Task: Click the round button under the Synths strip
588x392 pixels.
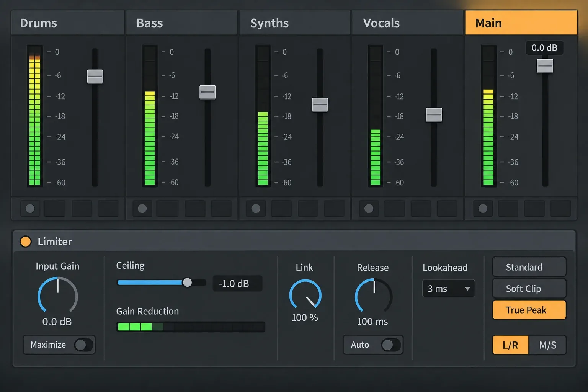Action: coord(256,209)
